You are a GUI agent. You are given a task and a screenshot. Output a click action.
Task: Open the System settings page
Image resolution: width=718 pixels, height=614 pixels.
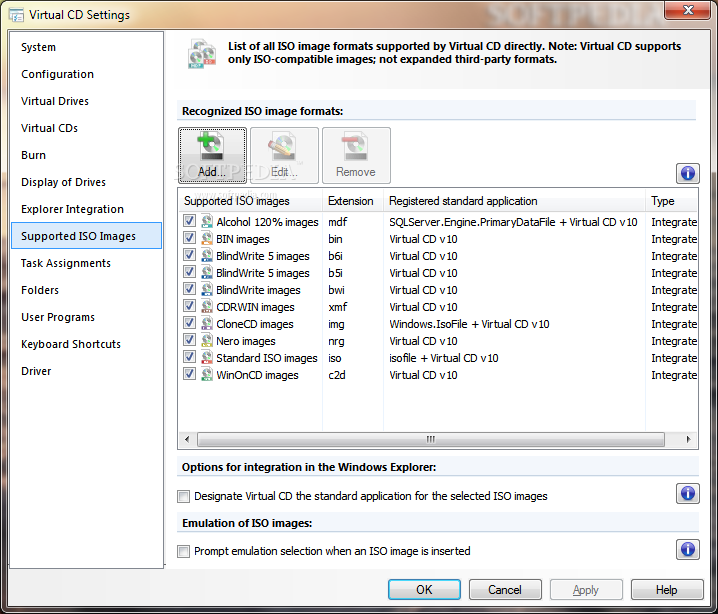[86, 47]
